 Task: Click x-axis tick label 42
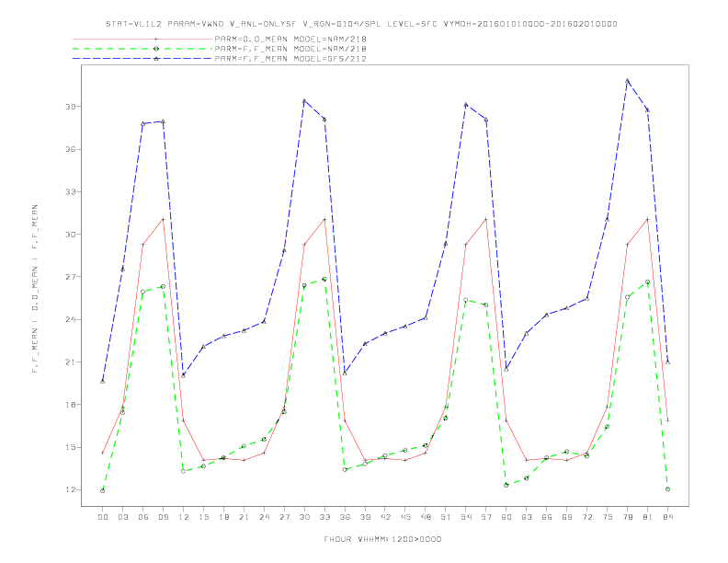(x=385, y=517)
